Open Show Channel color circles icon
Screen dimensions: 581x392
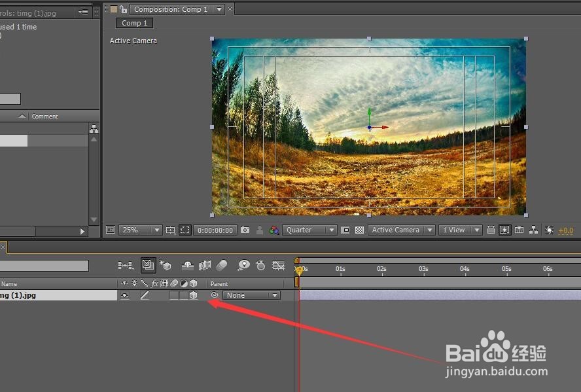coord(274,230)
